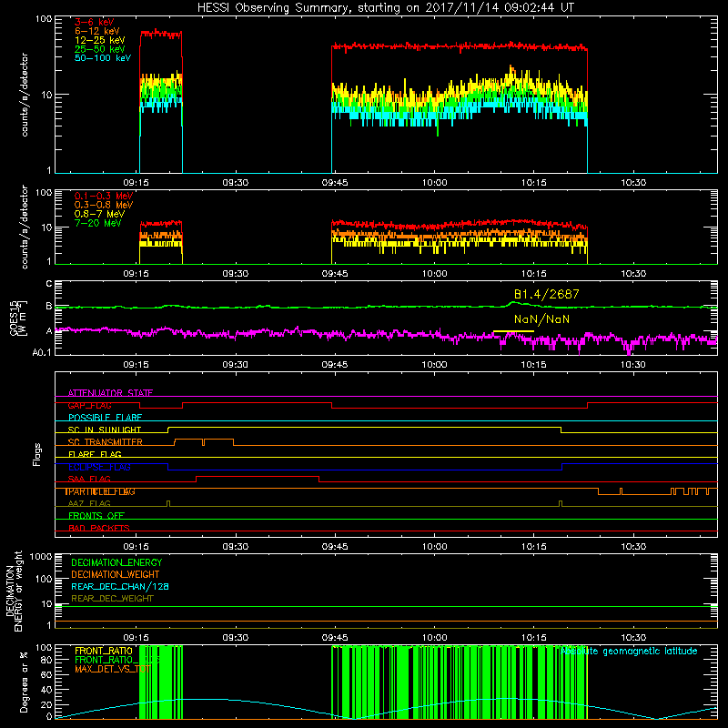Click the MAX_DET_VS_TOT legend label
The width and height of the screenshot is (728, 728).
[x=113, y=669]
